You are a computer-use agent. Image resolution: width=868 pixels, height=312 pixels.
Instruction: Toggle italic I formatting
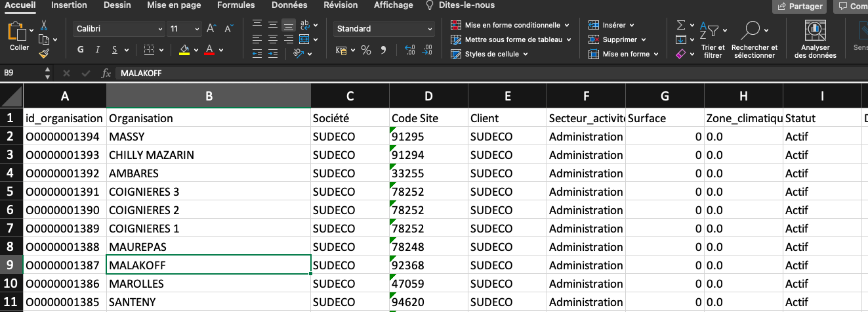click(98, 50)
